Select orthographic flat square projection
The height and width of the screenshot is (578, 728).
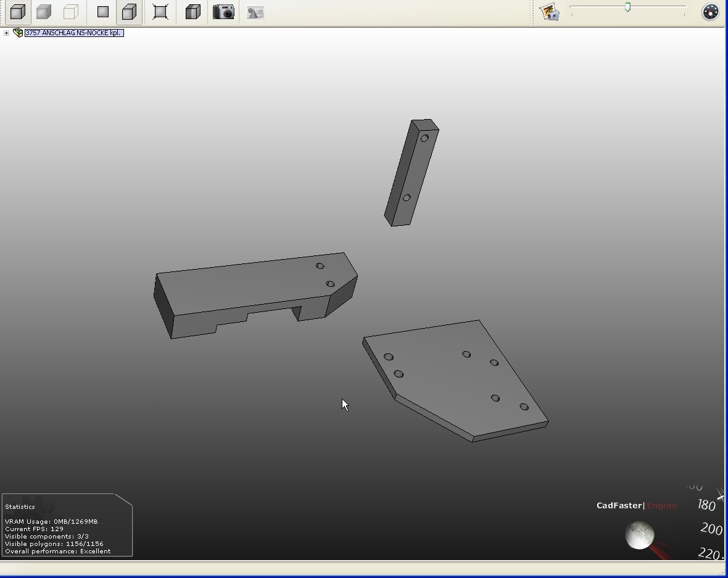coord(103,12)
